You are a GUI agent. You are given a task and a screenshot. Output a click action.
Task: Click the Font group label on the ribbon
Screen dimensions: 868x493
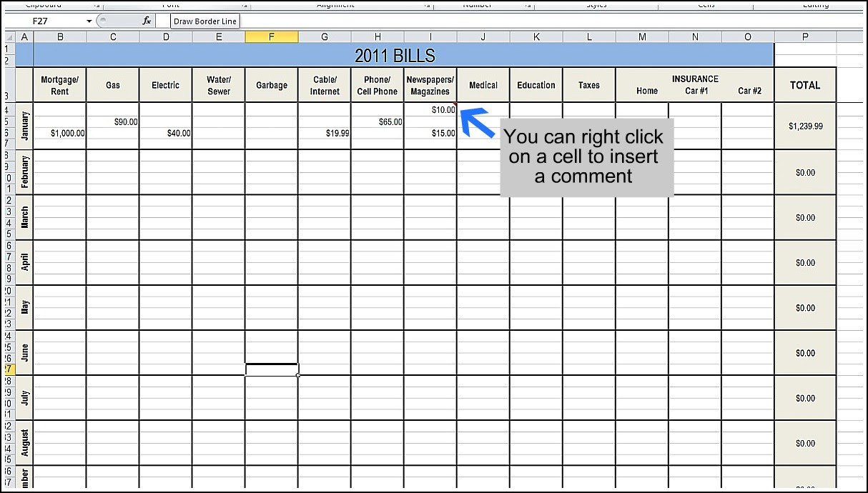[x=170, y=5]
